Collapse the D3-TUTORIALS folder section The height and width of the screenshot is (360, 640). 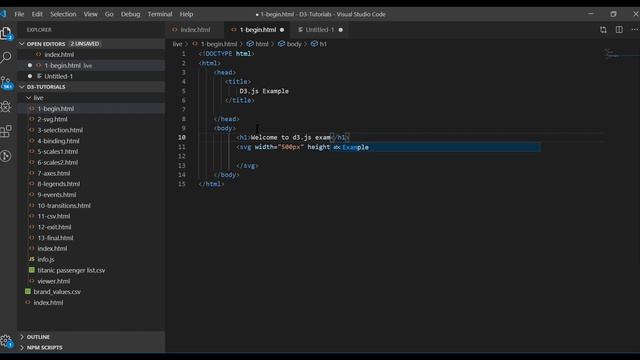pyautogui.click(x=22, y=87)
